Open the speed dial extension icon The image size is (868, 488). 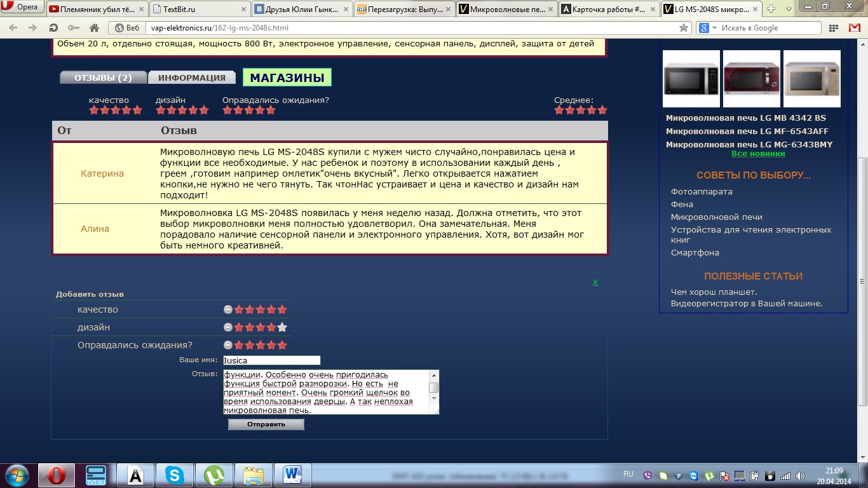pyautogui.click(x=834, y=28)
